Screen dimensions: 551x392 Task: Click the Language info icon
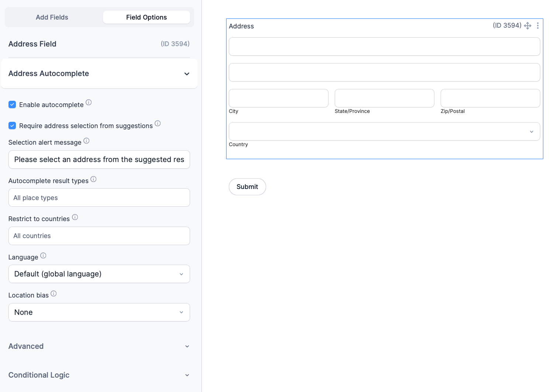coord(43,255)
